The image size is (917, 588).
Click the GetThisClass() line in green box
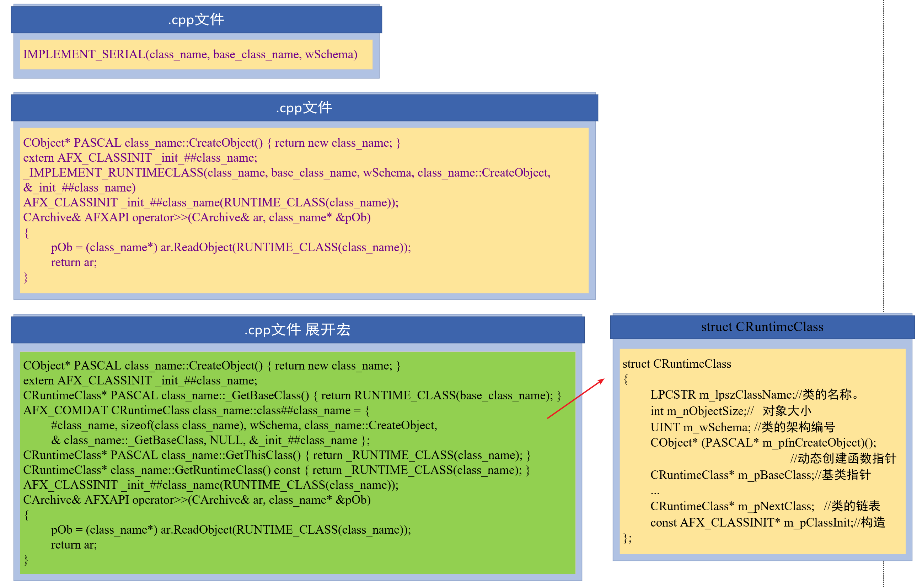pos(277,455)
